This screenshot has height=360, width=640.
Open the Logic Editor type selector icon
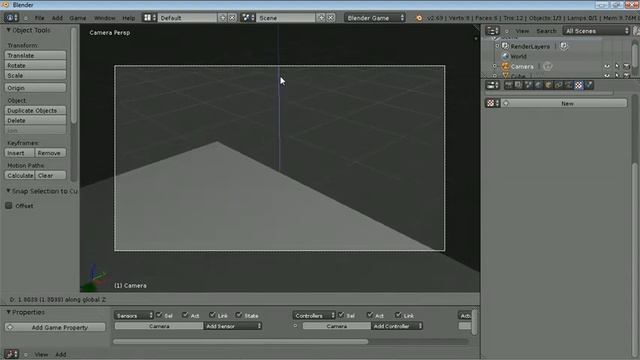pos(11,354)
